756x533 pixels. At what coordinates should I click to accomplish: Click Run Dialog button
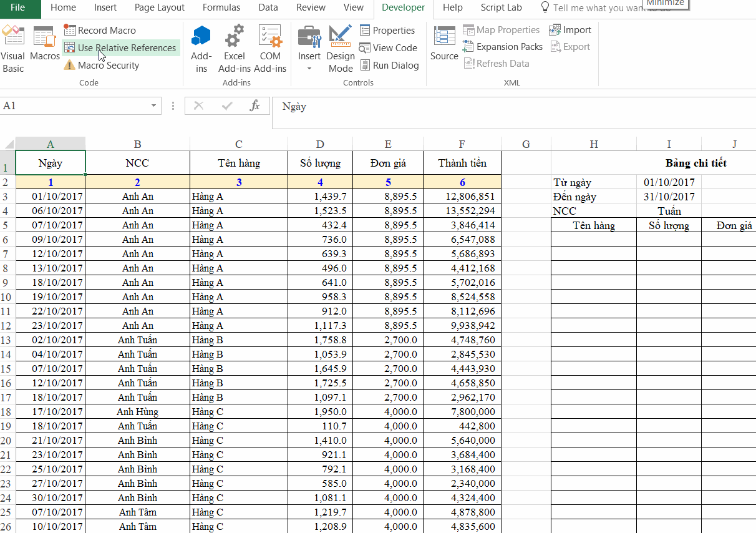(389, 66)
